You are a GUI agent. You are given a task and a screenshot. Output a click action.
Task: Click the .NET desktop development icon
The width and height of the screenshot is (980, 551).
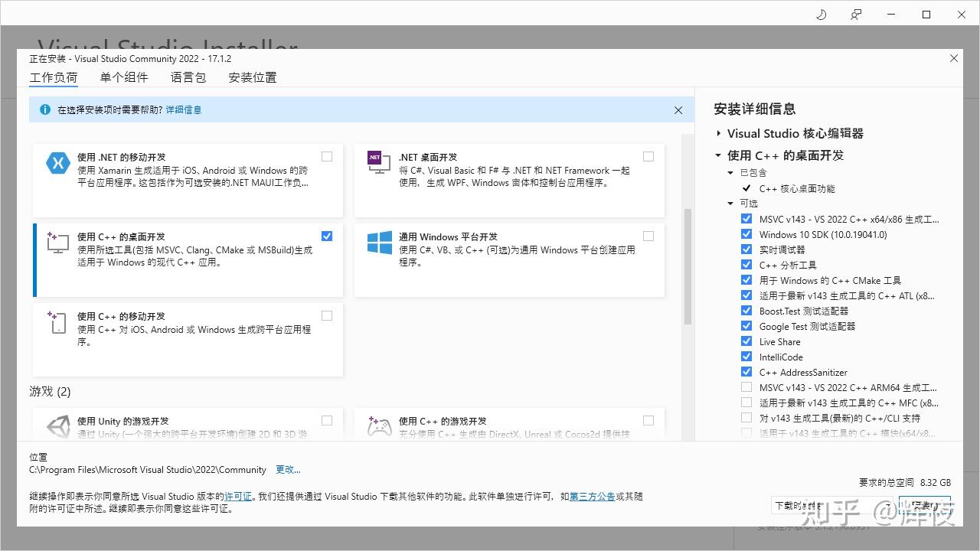pos(377,162)
